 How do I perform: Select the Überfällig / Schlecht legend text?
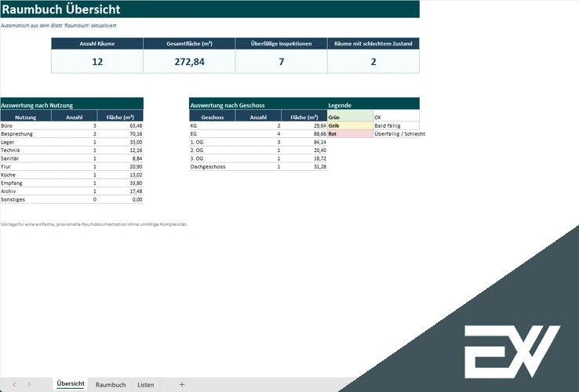pyautogui.click(x=399, y=133)
